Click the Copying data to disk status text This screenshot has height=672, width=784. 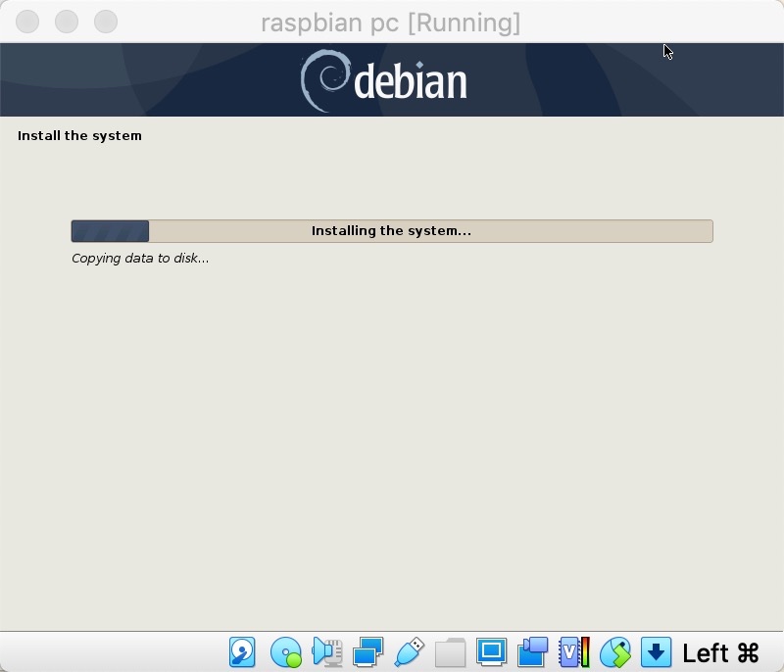(140, 259)
